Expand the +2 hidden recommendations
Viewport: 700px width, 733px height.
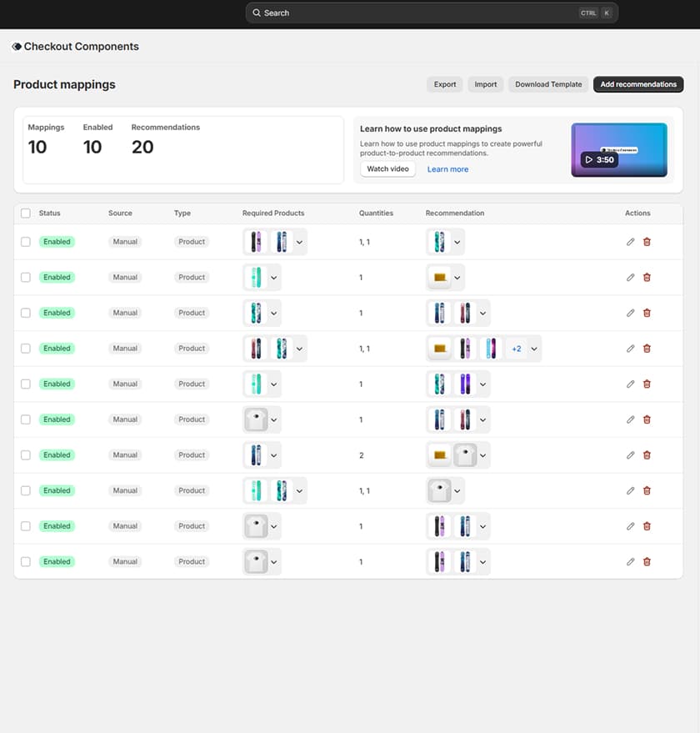point(516,348)
